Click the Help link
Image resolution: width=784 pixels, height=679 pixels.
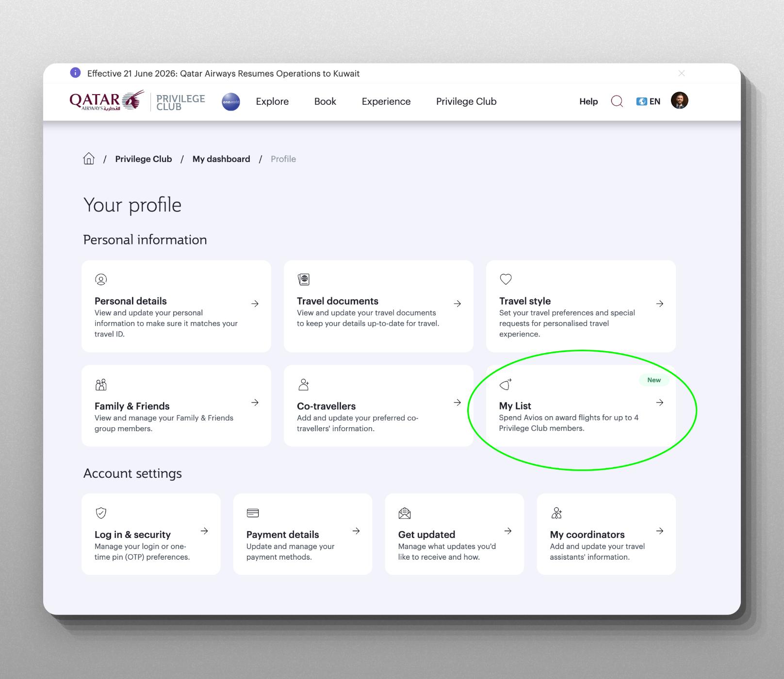(588, 101)
